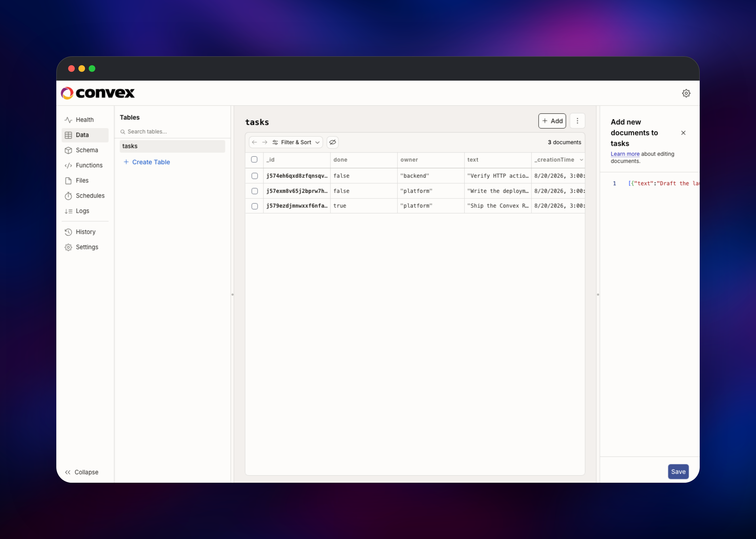Open the Functions page
Viewport: 756px width, 539px height.
pos(85,165)
